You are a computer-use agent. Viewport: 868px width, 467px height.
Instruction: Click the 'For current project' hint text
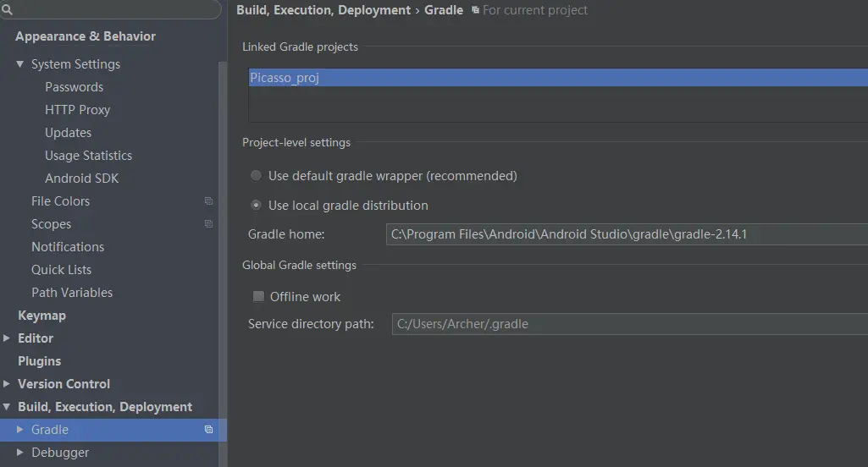[534, 10]
